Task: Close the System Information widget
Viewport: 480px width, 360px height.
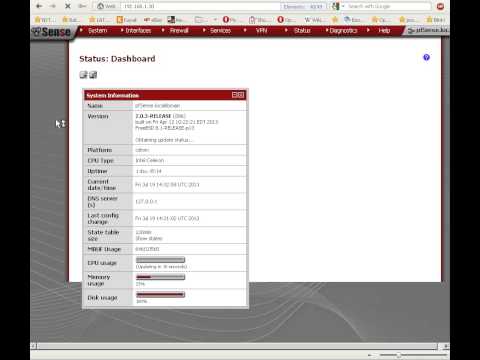Action: pos(241,95)
